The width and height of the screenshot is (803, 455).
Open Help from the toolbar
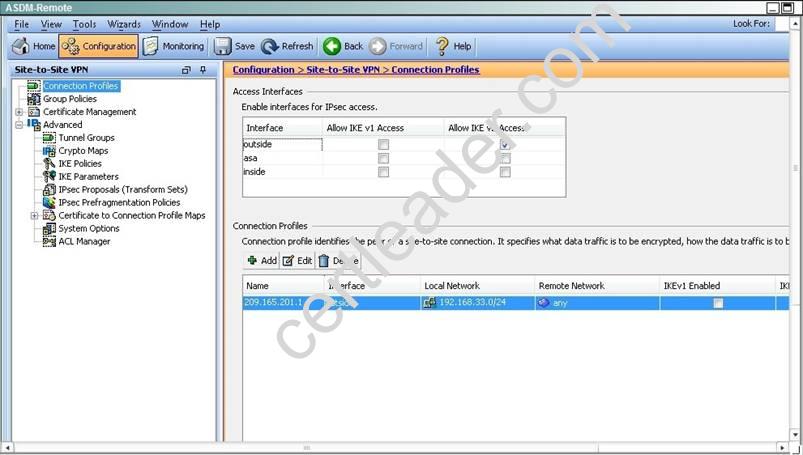coord(453,46)
